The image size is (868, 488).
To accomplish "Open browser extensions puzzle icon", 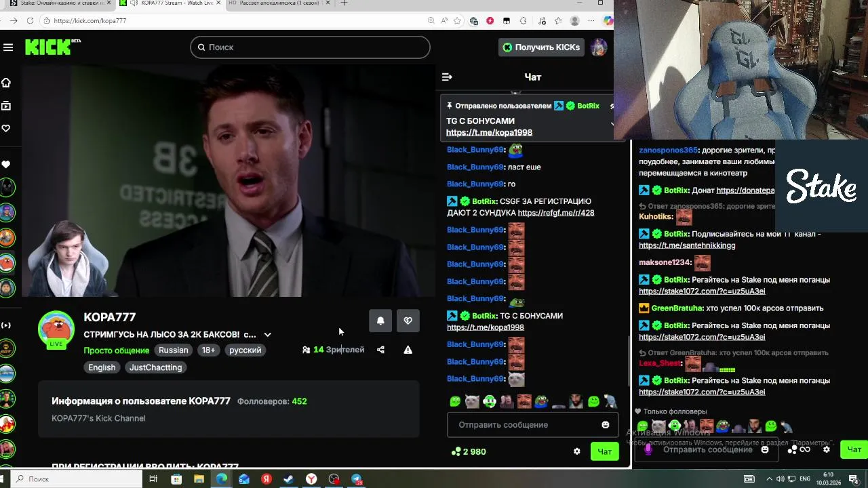I will tap(523, 21).
